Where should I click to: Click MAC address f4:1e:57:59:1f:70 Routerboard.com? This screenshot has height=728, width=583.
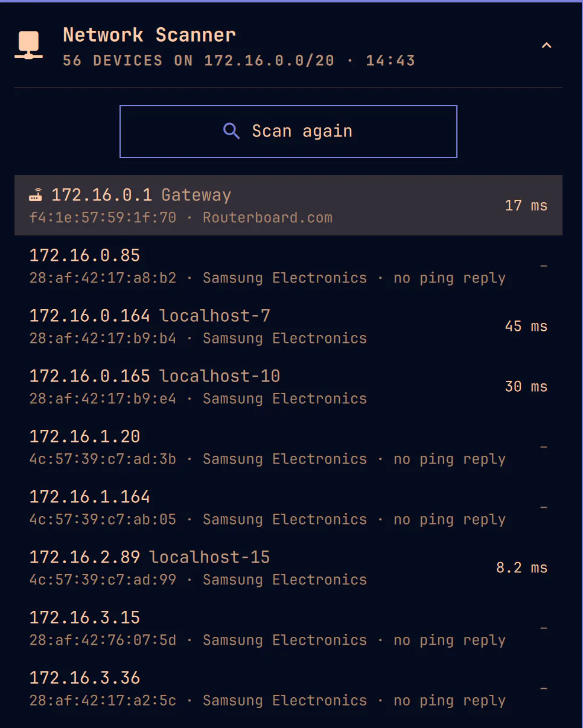[x=180, y=217]
